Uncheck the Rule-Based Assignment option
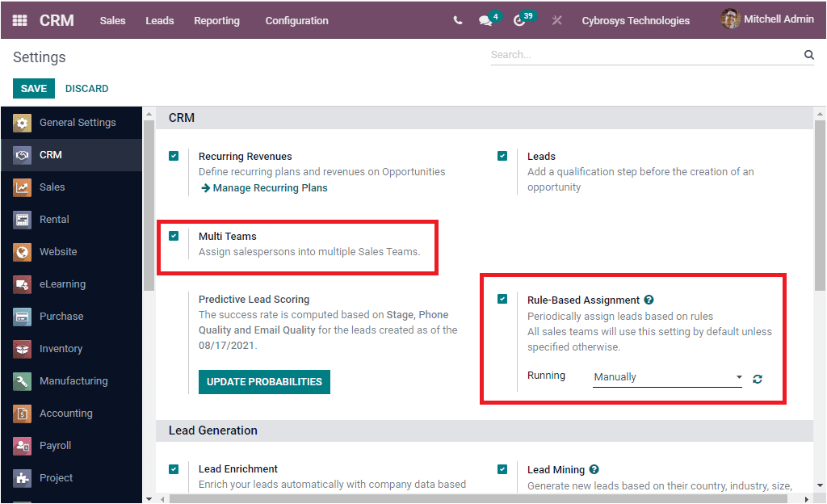Image resolution: width=827 pixels, height=504 pixels. 503,300
